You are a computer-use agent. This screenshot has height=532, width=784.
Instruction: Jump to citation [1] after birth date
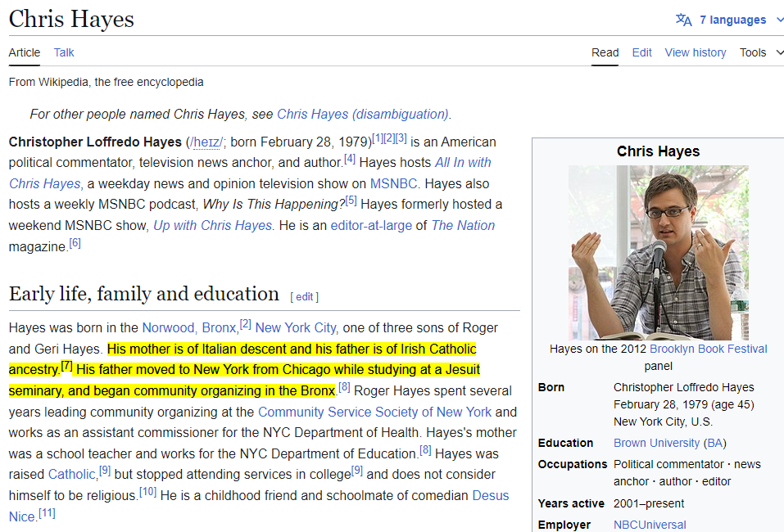coord(378,138)
